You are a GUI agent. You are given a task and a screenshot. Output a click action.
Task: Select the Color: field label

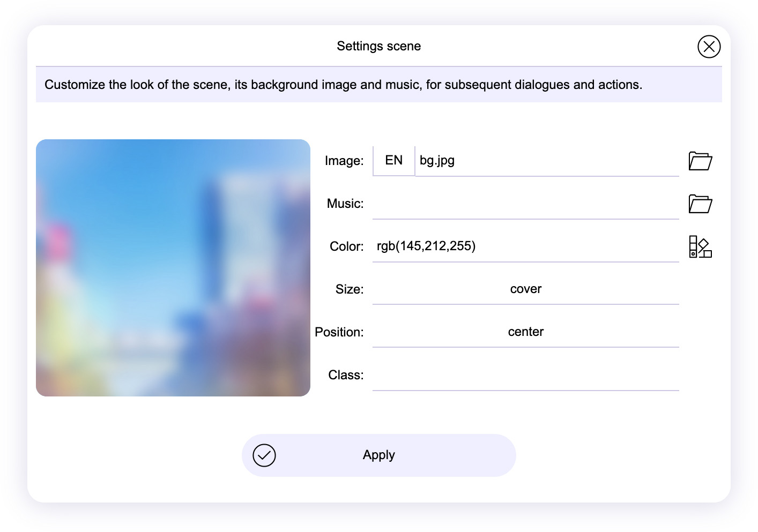[x=346, y=246]
